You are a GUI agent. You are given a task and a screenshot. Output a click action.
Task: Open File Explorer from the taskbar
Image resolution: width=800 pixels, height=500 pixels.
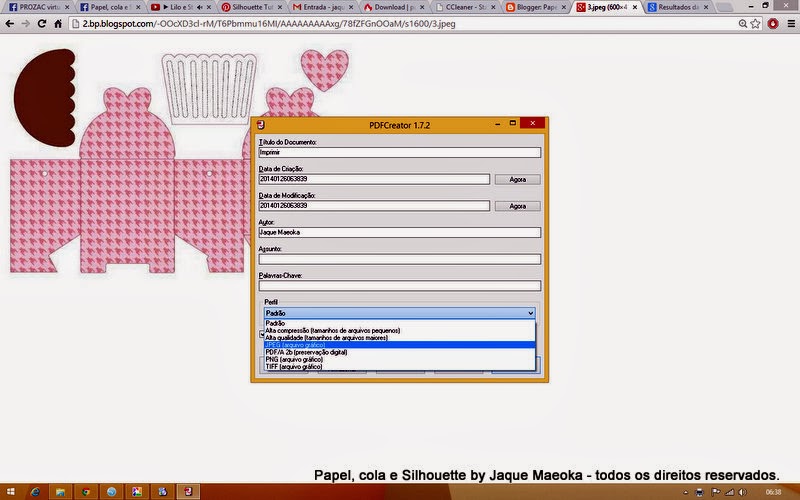[61, 492]
